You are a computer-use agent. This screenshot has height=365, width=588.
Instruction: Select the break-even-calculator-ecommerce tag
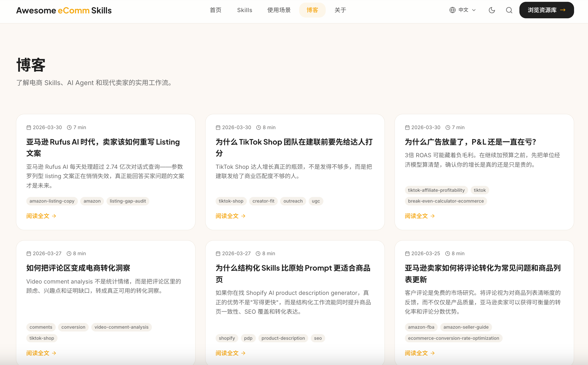click(x=446, y=201)
